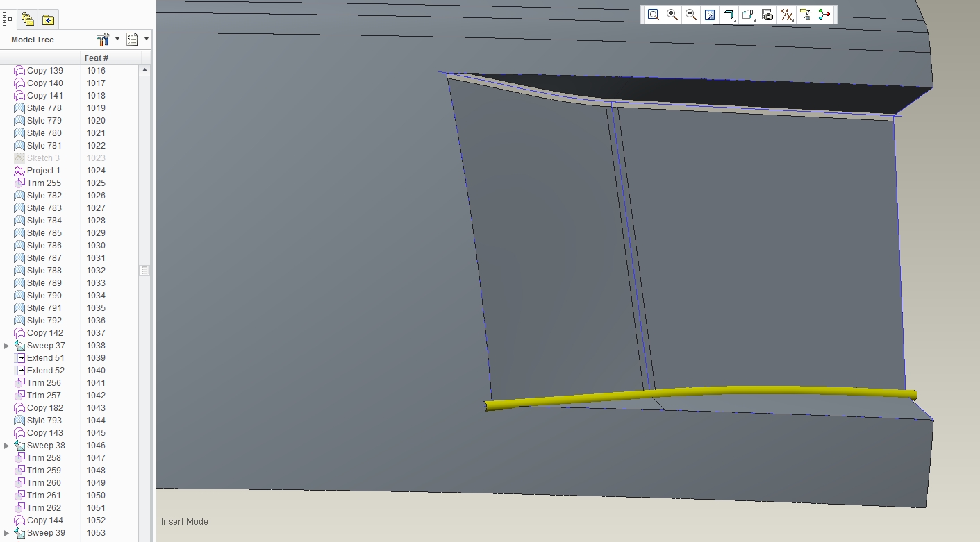Select Trim 260 in the tree
Image resolution: width=980 pixels, height=542 pixels.
click(x=44, y=483)
